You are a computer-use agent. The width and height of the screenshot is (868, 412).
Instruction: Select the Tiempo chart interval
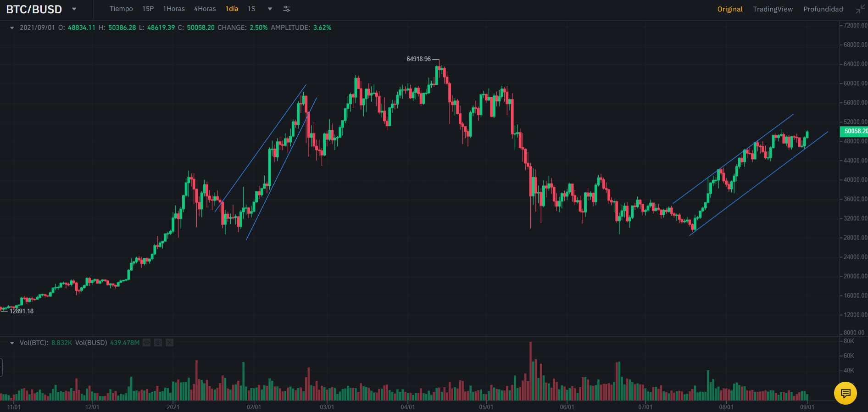[121, 9]
